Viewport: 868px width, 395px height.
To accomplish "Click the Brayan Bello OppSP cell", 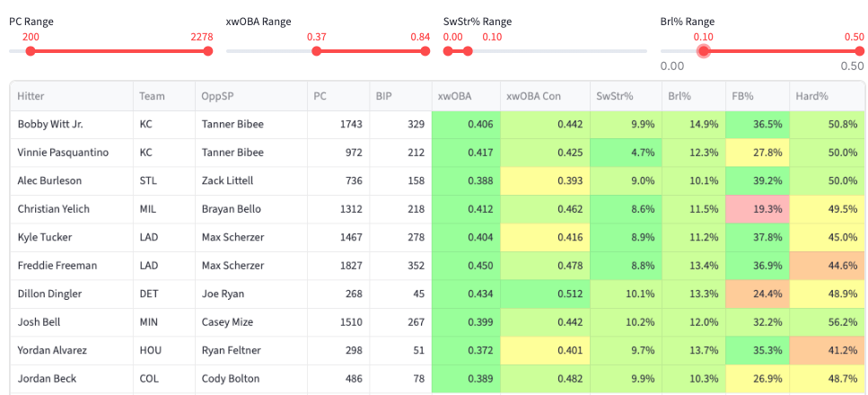I will tap(251, 209).
